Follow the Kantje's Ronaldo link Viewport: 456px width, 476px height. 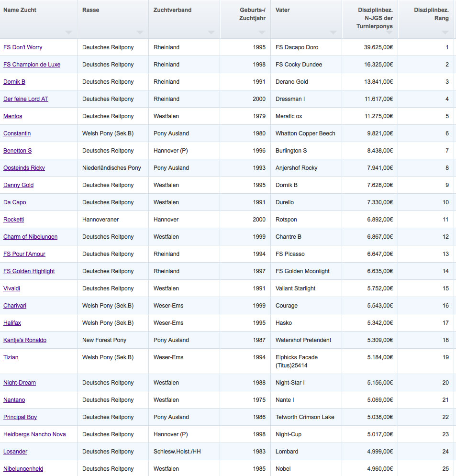[x=25, y=340]
